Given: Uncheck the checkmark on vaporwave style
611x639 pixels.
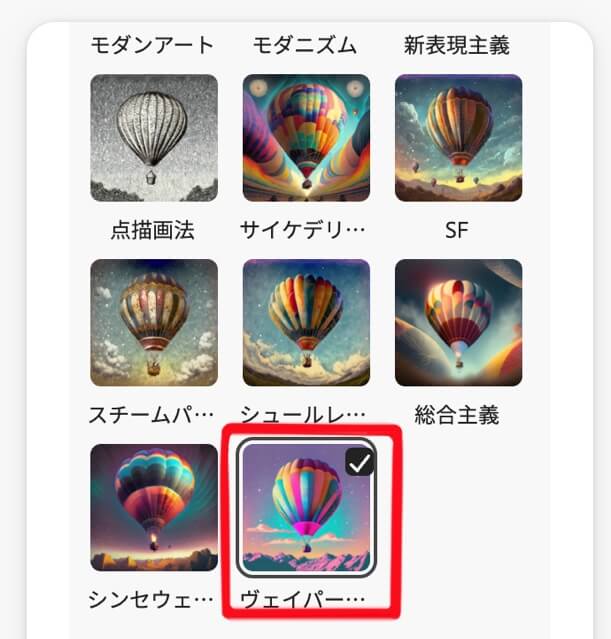Looking at the screenshot, I should point(360,462).
